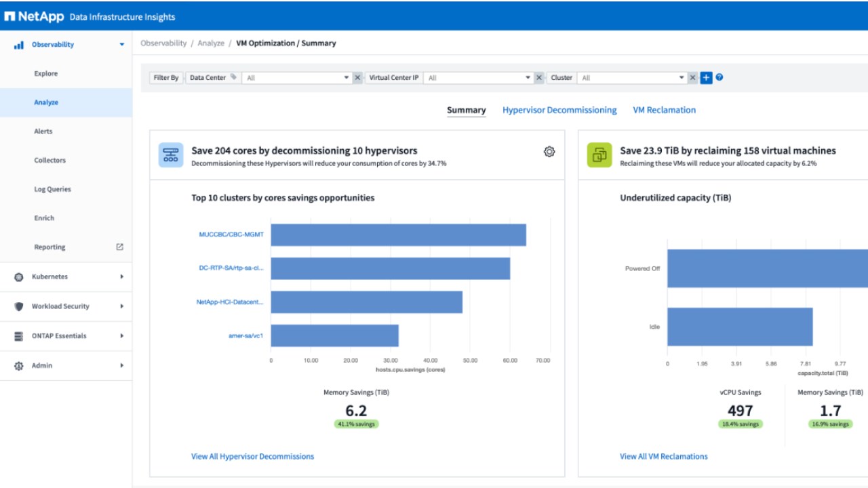
Task: Click the Idle capacity bar
Action: [x=741, y=327]
